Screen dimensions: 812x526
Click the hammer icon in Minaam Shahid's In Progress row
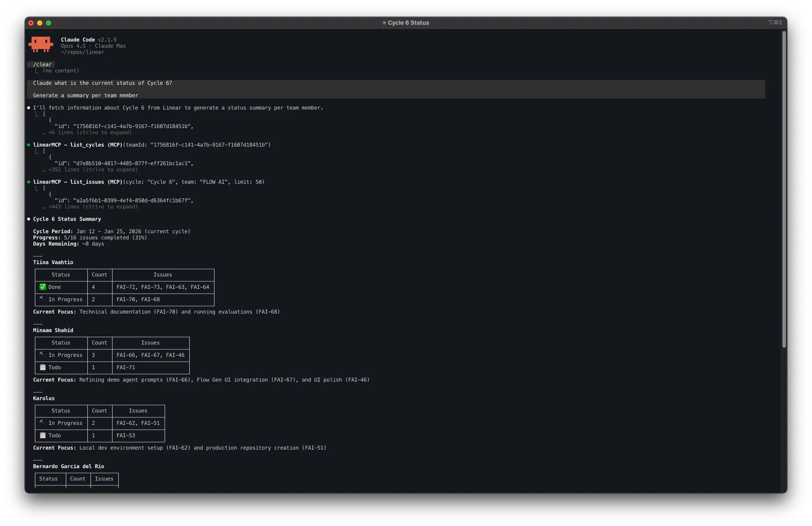click(42, 355)
